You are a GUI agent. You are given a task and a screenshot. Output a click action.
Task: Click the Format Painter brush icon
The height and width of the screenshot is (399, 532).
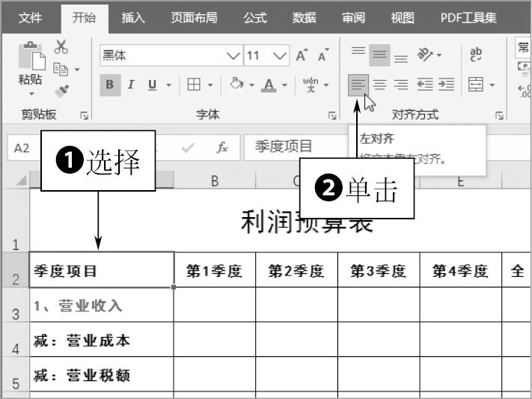[61, 91]
